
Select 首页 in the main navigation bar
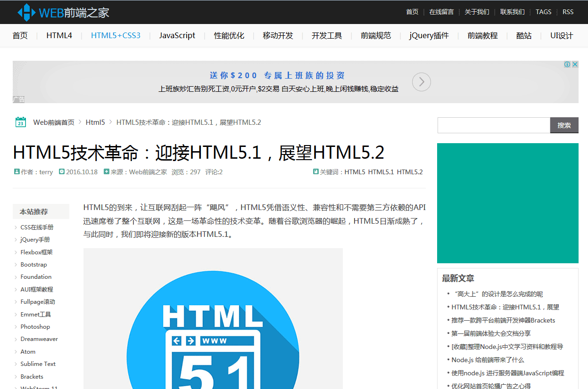(20, 35)
